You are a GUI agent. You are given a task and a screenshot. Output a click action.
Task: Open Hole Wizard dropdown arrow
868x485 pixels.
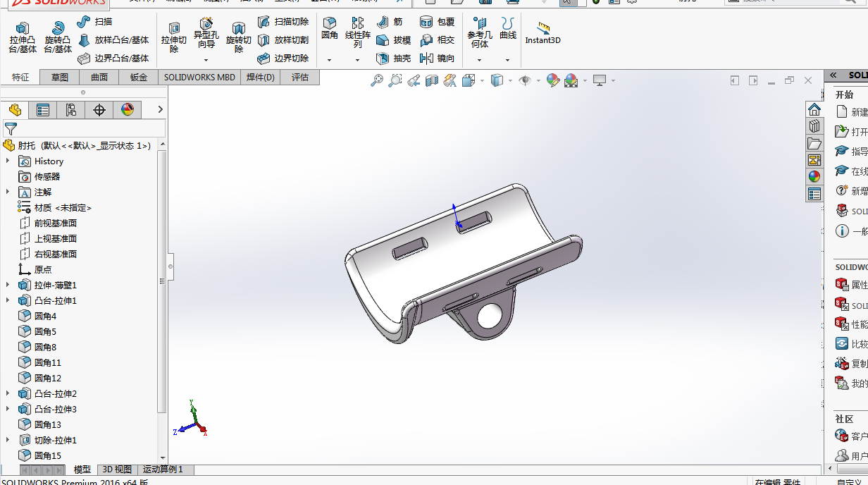pyautogui.click(x=206, y=61)
